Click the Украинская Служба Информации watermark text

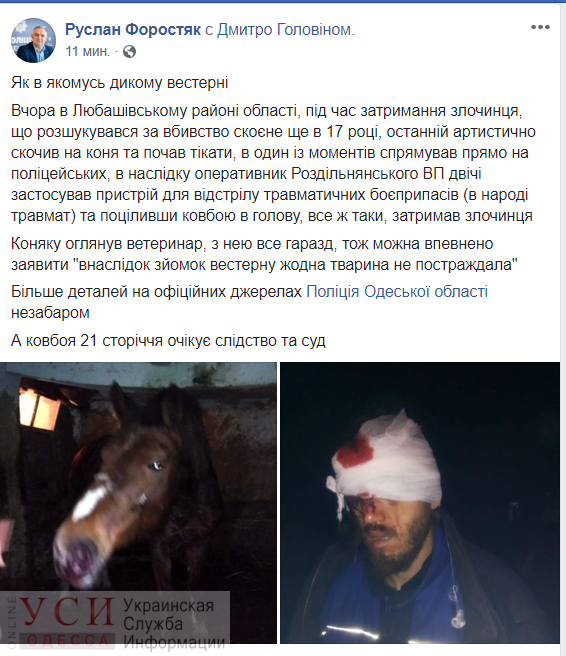coord(174,624)
